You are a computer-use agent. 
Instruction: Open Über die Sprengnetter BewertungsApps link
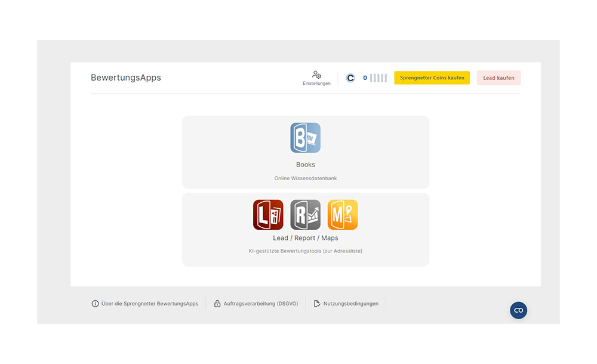point(150,304)
